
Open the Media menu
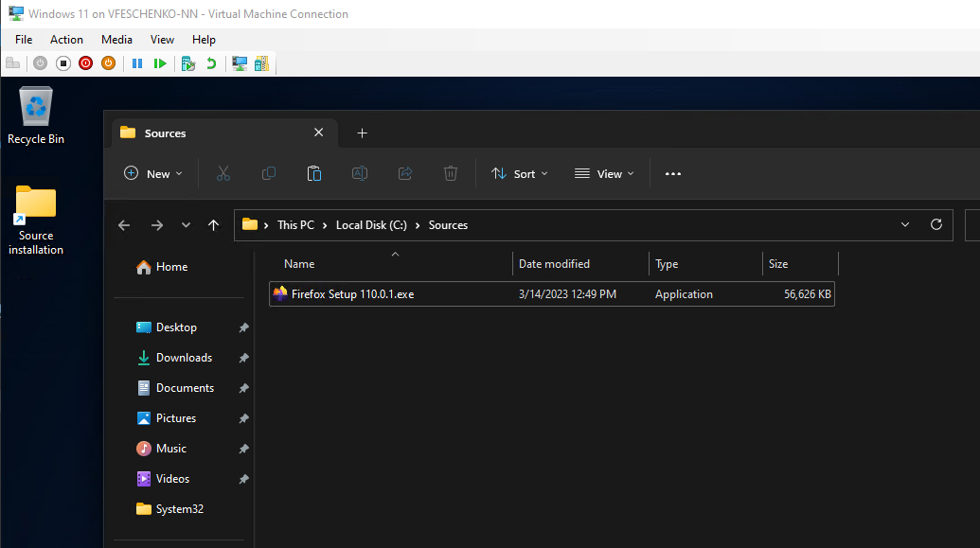116,40
